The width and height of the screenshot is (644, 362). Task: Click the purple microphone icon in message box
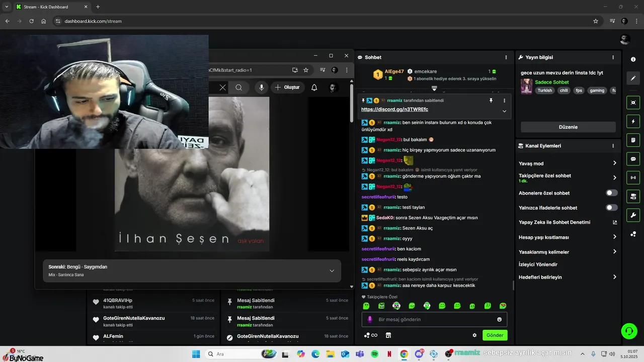point(370,319)
